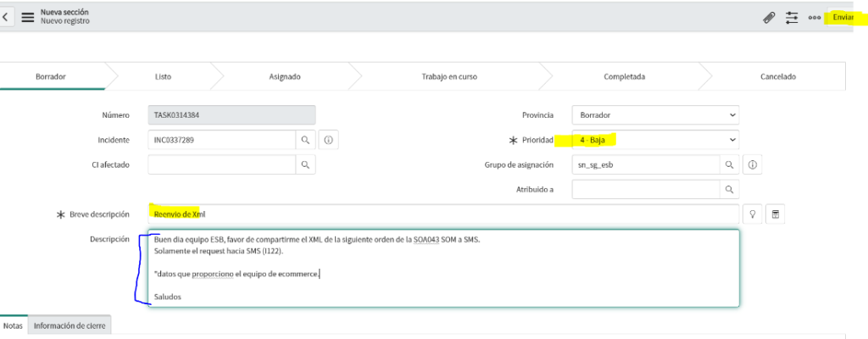Screen dimensions: 868x339
Task: Click Grupo de asignación search icon
Action: click(729, 164)
